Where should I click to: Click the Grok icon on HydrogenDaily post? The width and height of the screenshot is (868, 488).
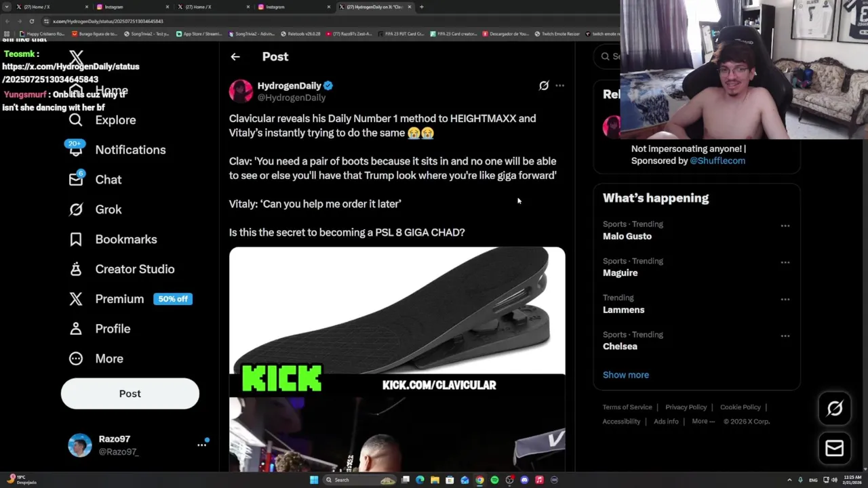coord(544,85)
